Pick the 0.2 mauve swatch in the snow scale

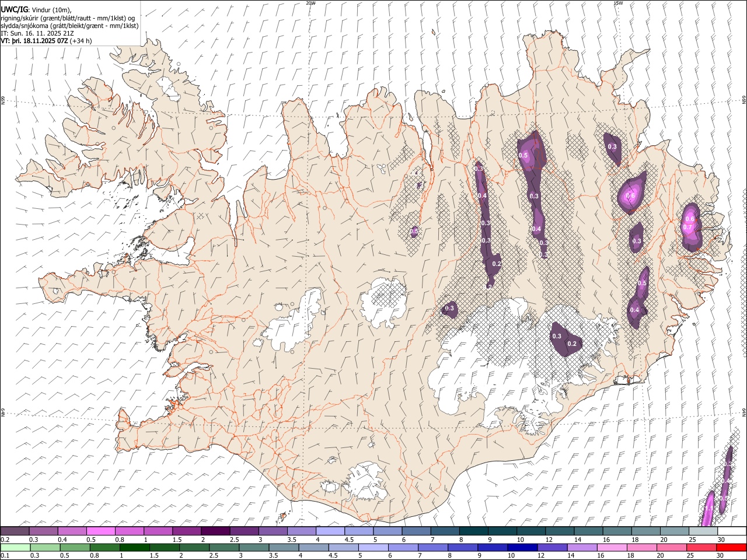(15, 531)
